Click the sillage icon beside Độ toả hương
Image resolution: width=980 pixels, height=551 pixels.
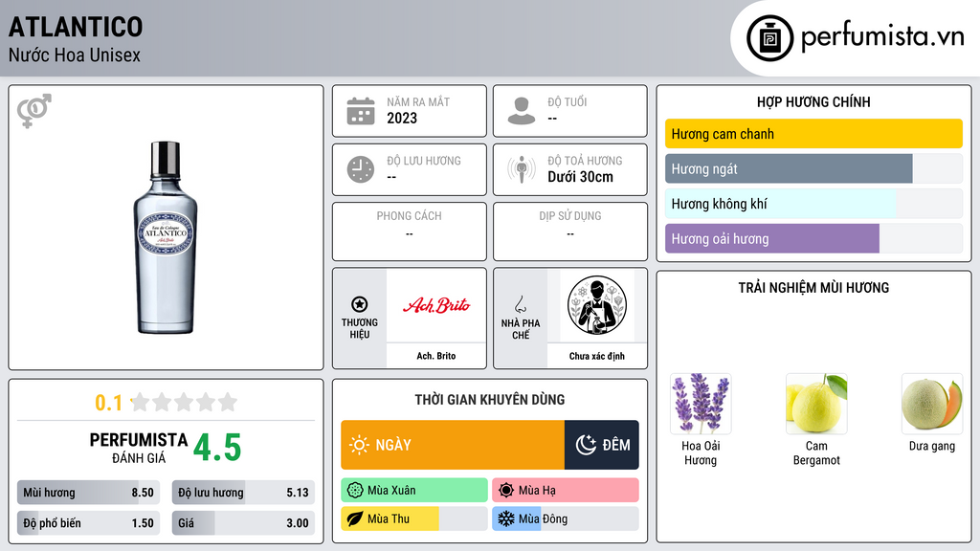point(522,169)
